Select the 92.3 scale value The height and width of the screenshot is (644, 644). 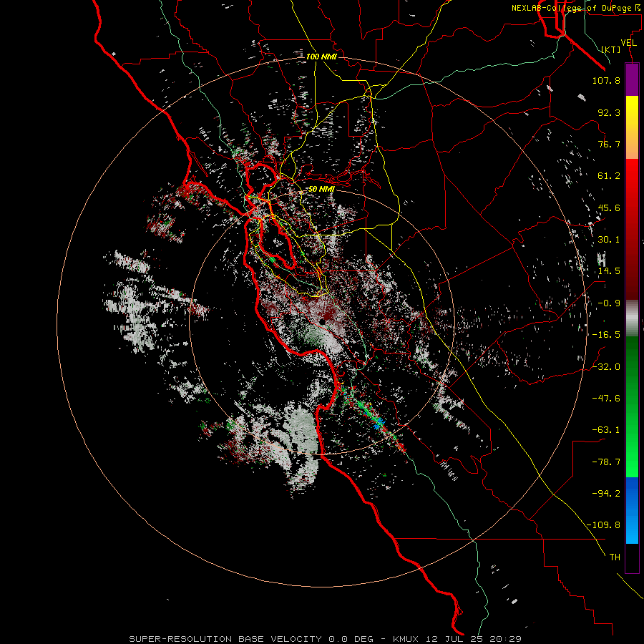[x=609, y=112]
